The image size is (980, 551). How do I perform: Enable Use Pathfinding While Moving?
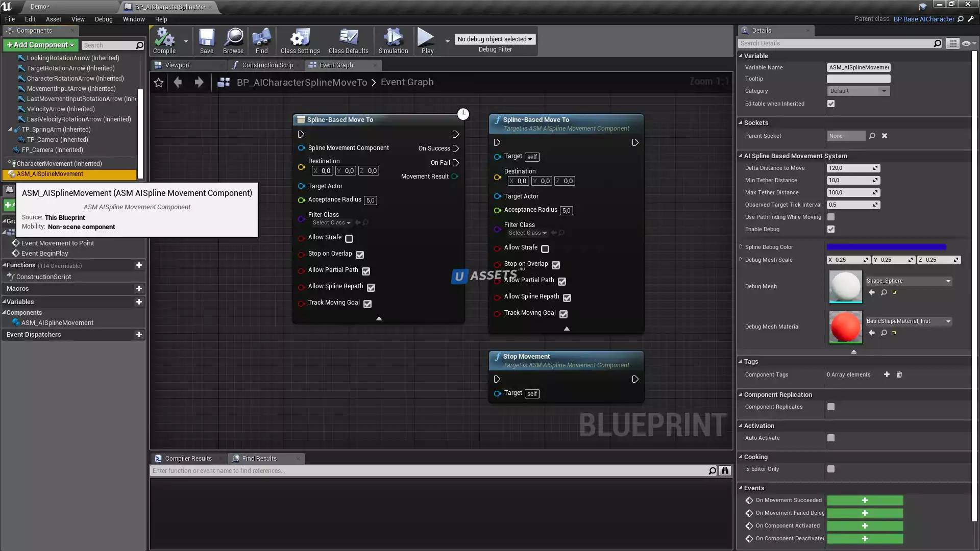click(831, 217)
